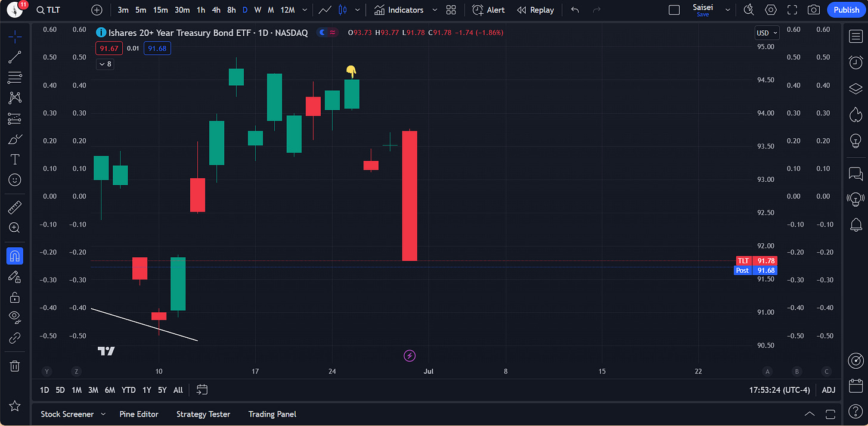Open the Fibonacci retracement tools
This screenshot has height=426, width=868.
(x=15, y=77)
